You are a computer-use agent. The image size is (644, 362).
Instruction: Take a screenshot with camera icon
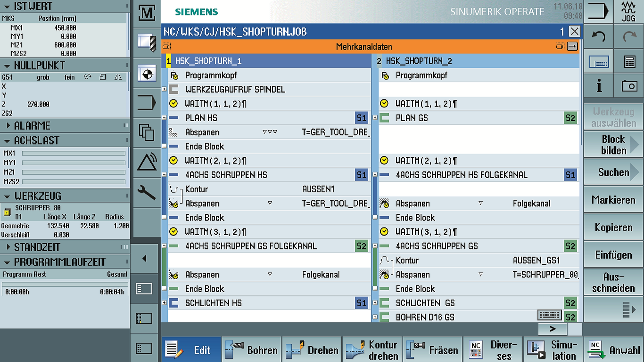[x=629, y=86]
